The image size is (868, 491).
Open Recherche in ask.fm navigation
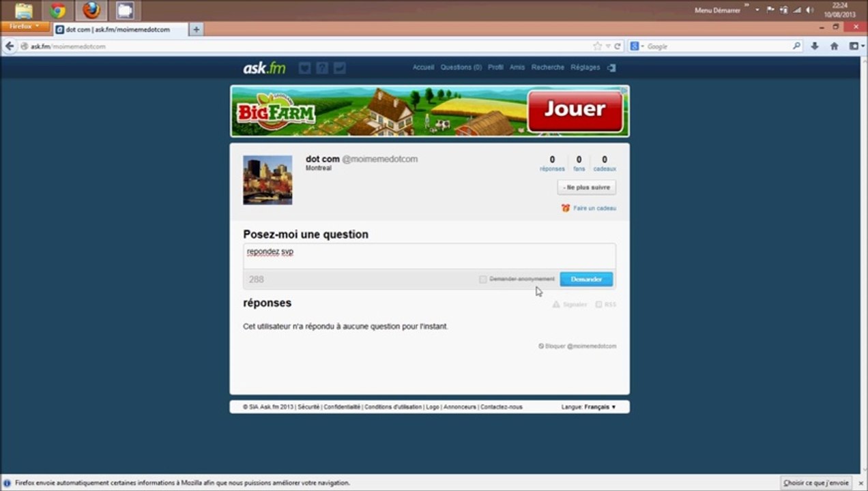[548, 68]
